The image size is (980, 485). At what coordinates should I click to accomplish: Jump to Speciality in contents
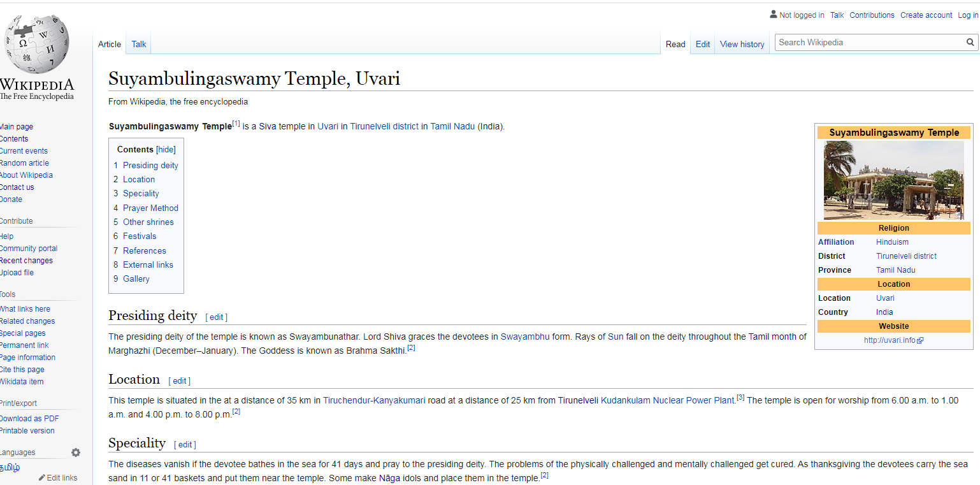pyautogui.click(x=141, y=194)
